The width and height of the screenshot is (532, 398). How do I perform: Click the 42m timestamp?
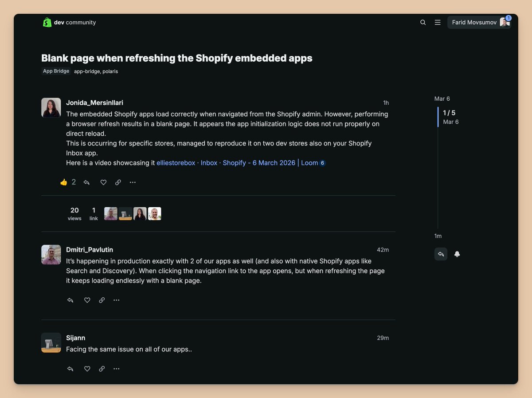(x=383, y=250)
